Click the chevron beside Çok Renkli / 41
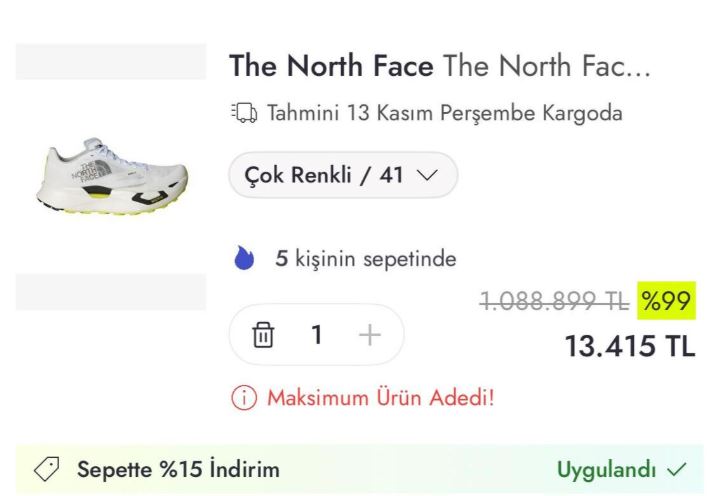Image resolution: width=728 pixels, height=496 pixels. (x=426, y=176)
